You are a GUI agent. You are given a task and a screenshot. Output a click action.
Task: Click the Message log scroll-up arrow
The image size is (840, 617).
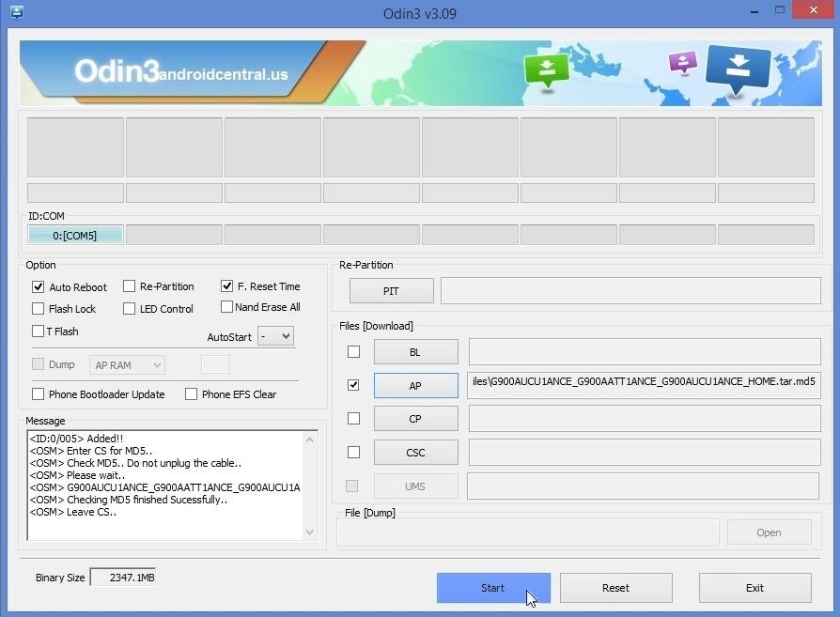(310, 440)
